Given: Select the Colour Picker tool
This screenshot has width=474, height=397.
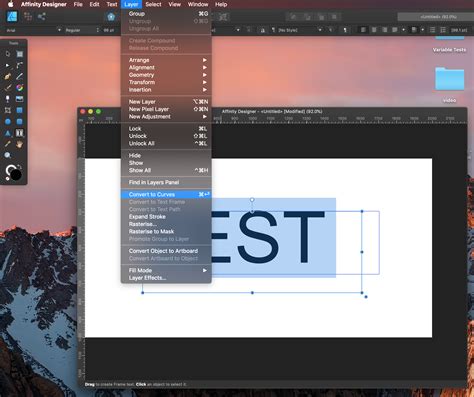Looking at the screenshot, I should 8,144.
